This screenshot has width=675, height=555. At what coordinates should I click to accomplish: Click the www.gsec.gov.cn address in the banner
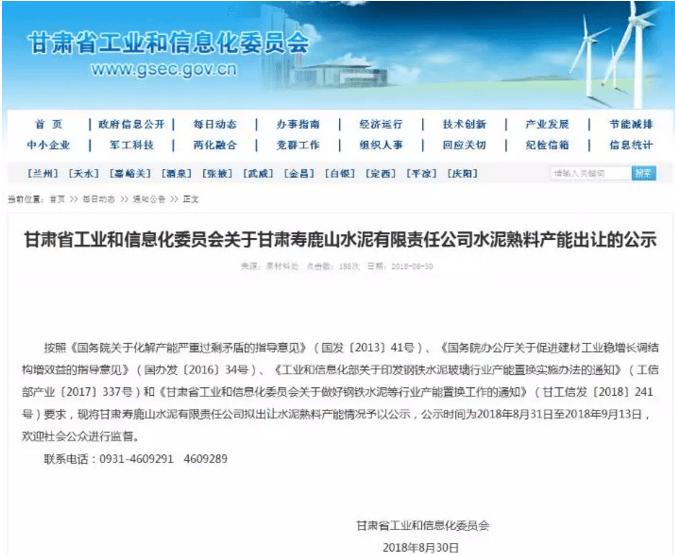tap(163, 70)
